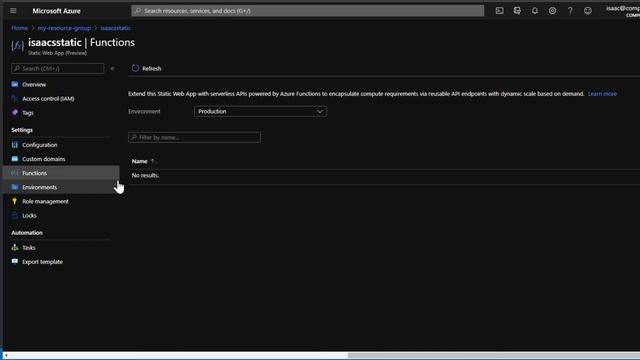This screenshot has height=360, width=640.
Task: Click the isaacsstatic resource function icon
Action: pos(17,46)
